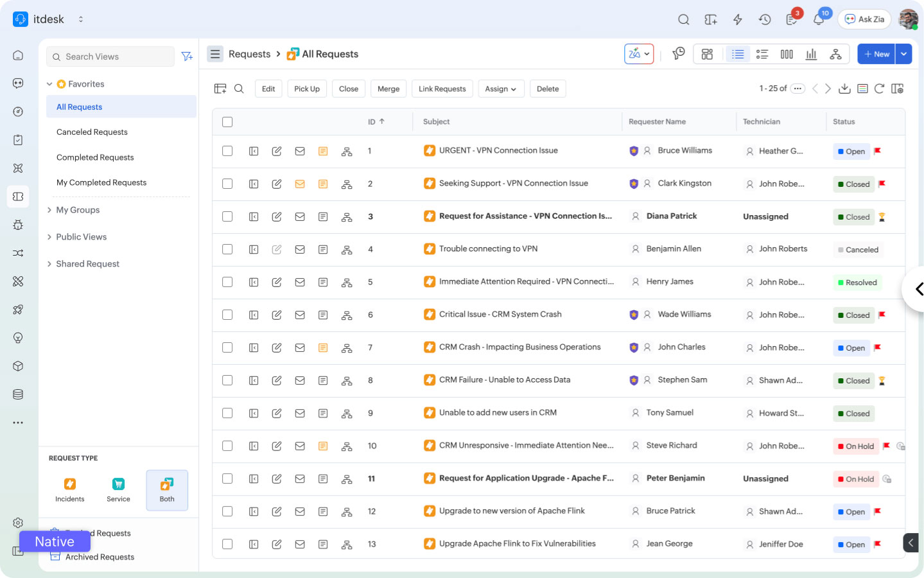
Task: Open the bell notifications icon
Action: (x=819, y=19)
